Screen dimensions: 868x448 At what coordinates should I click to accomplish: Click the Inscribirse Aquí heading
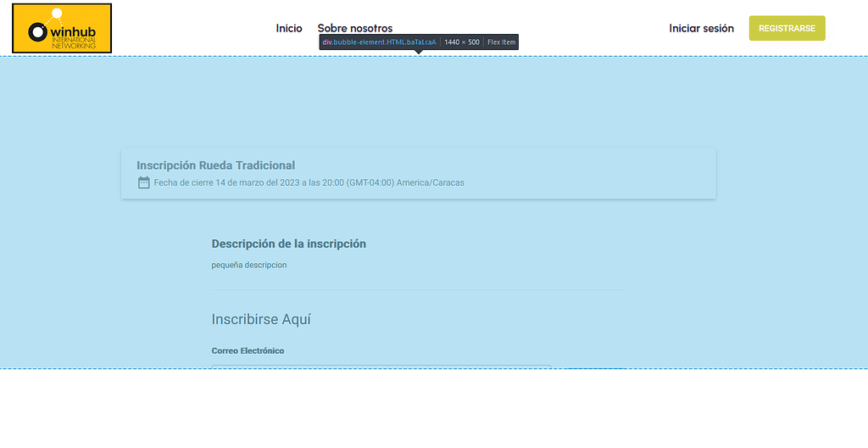click(x=261, y=319)
